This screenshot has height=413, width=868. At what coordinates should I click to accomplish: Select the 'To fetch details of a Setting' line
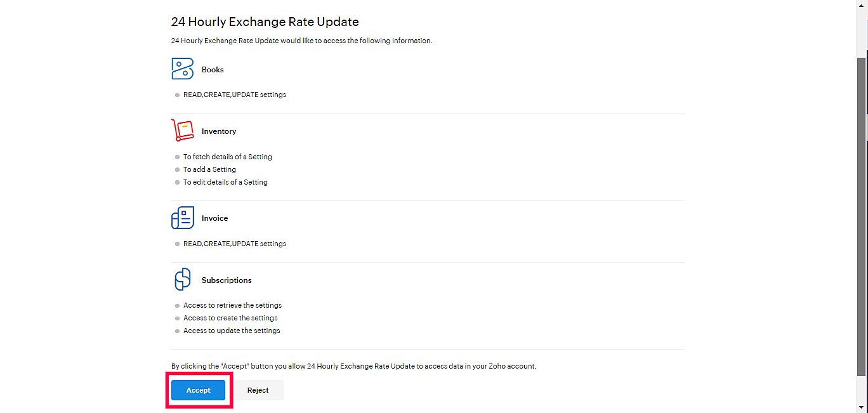point(228,157)
